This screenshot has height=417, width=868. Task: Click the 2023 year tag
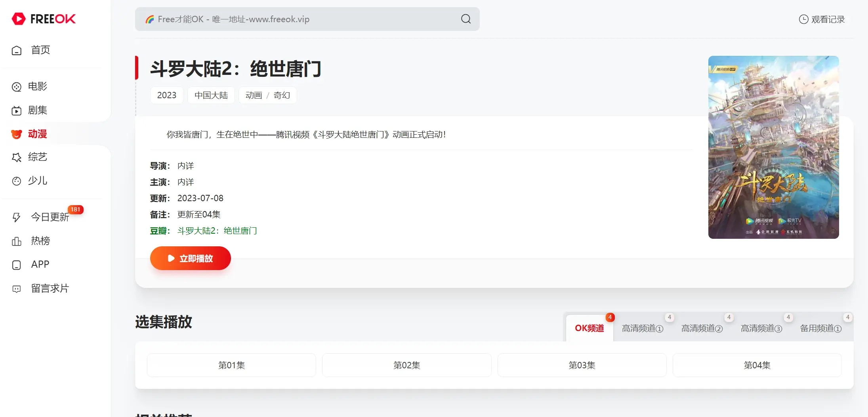(167, 95)
